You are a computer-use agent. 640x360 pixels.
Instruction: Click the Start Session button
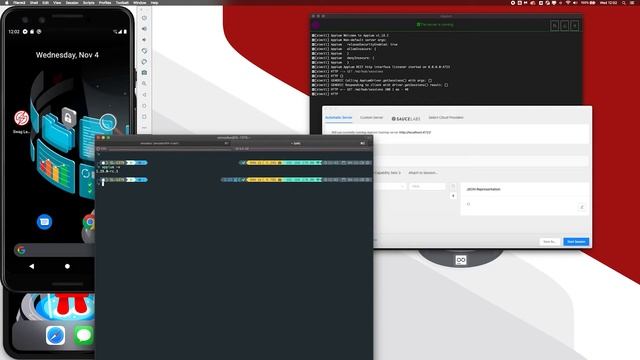576,242
